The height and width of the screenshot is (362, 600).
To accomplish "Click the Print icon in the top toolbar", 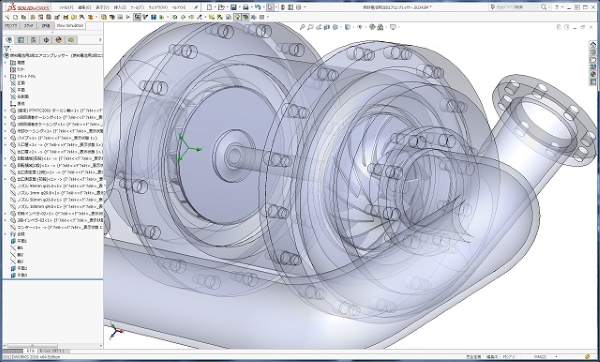I will [245, 7].
